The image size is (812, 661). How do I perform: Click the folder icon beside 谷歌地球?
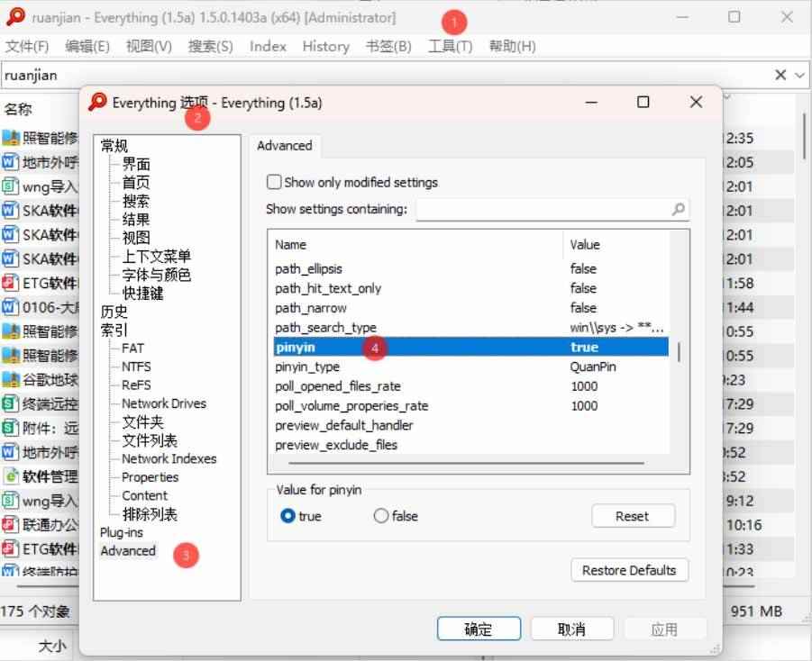pos(10,380)
